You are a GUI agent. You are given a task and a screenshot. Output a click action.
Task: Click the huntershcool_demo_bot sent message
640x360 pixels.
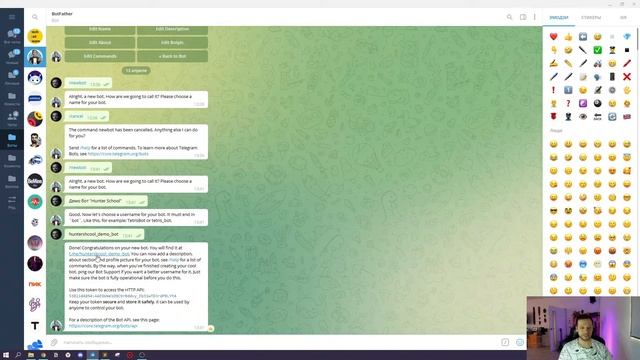[104, 234]
